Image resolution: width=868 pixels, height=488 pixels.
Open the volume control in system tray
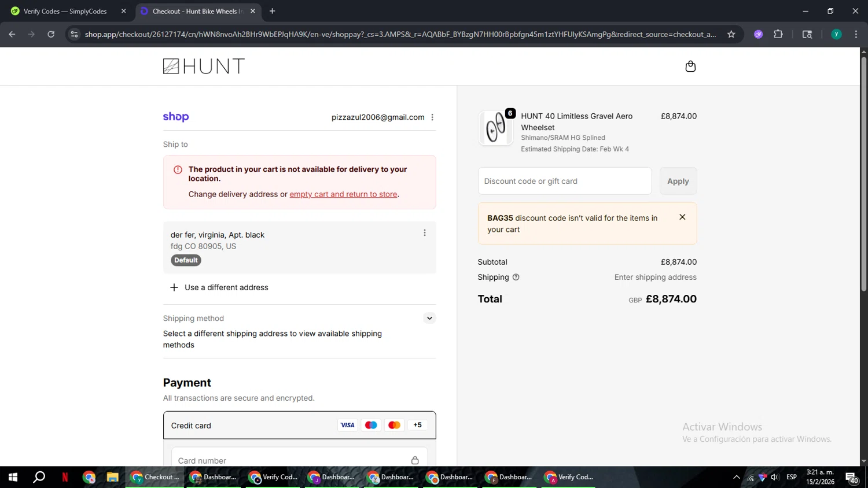point(775,477)
